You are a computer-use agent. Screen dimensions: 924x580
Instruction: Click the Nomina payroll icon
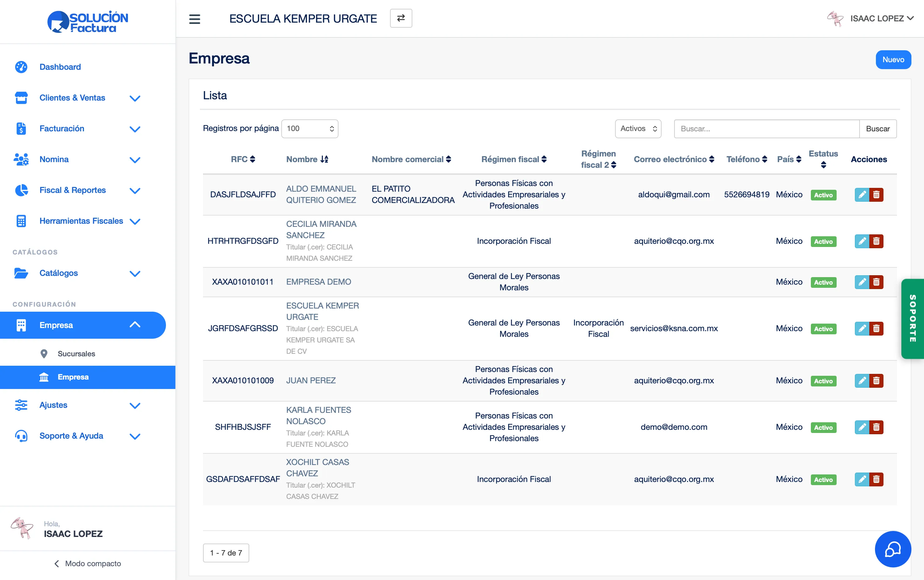[21, 159]
